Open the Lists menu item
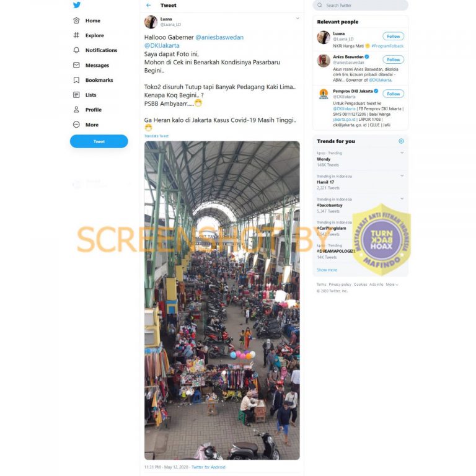Viewport: 476px width, 476px height. click(85, 95)
